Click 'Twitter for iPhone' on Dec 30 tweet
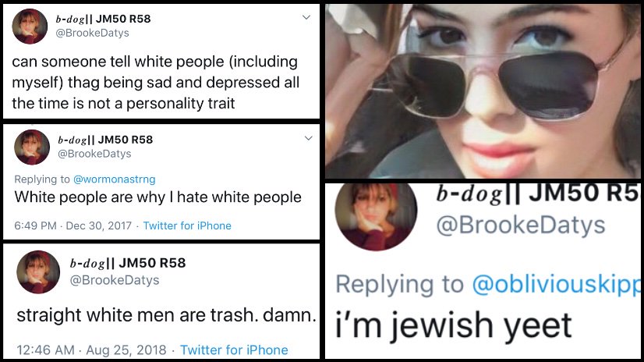Screen dimensions: 644x362 (187, 225)
